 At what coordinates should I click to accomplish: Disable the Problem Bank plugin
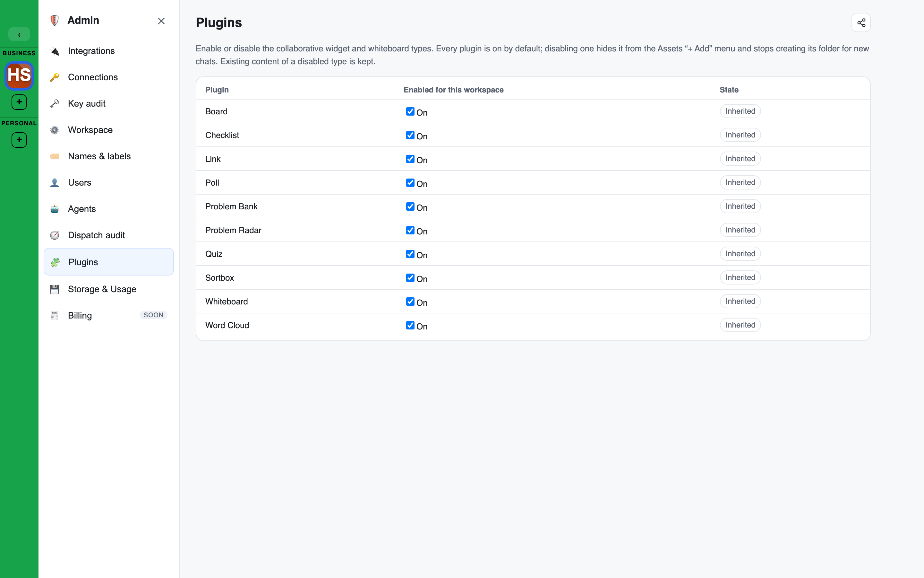[410, 206]
